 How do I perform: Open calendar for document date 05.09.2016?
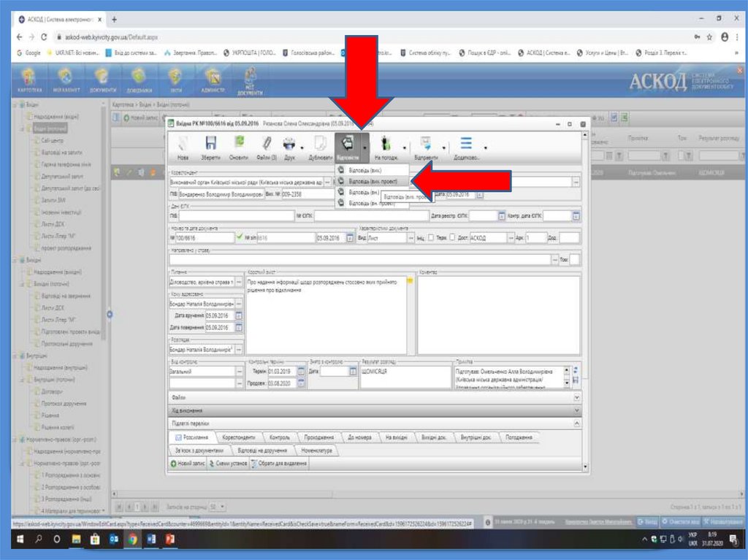[x=350, y=237]
